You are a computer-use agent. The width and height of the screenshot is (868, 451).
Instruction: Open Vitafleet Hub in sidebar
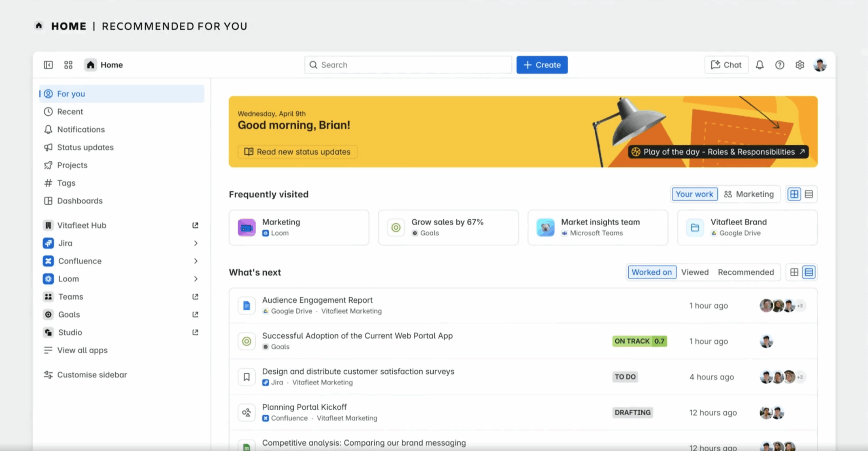[x=81, y=225]
